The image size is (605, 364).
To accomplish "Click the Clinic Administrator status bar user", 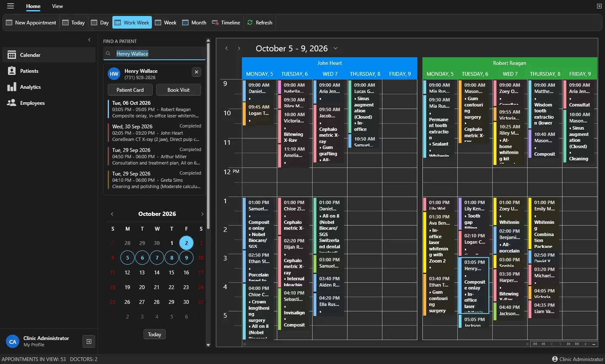I will click(577, 359).
